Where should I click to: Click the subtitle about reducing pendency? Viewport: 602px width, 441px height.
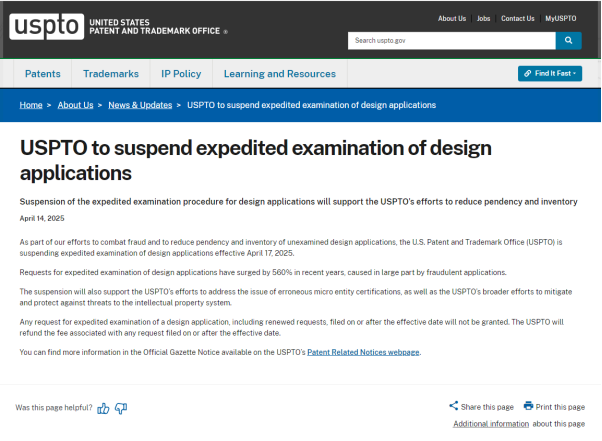(x=298, y=202)
